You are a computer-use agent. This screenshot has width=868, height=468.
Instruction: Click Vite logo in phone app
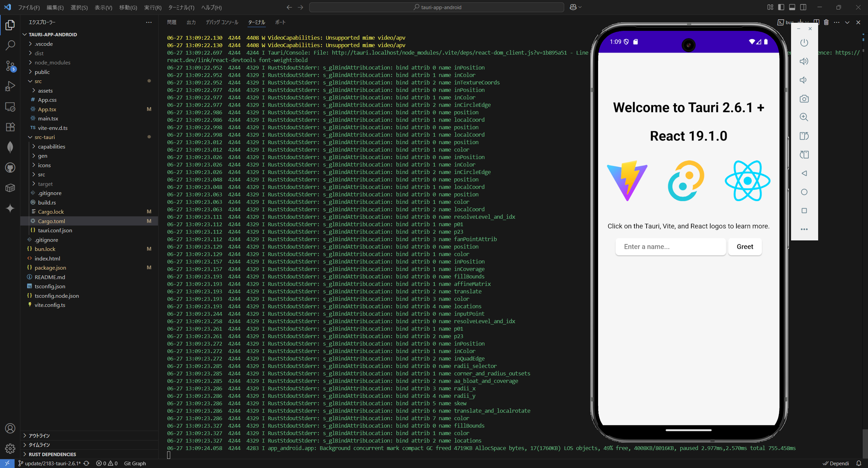627,181
